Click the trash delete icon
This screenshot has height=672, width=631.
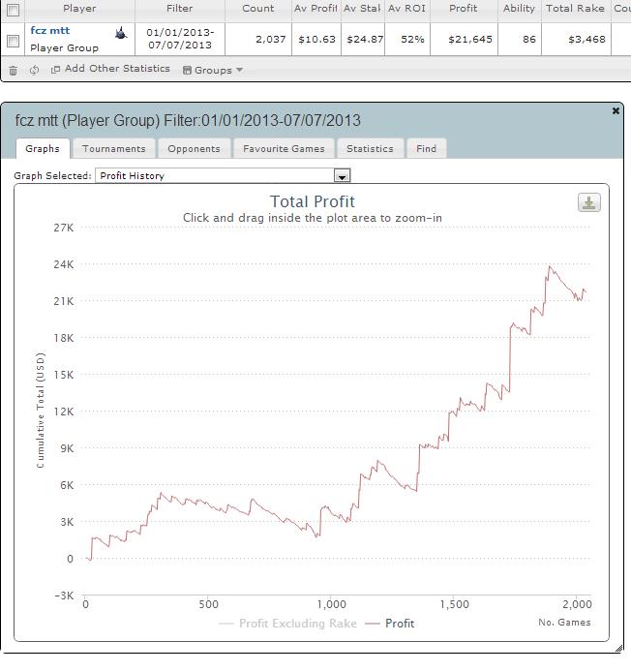[x=14, y=71]
